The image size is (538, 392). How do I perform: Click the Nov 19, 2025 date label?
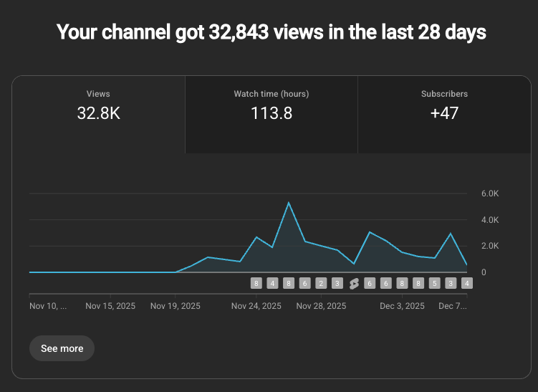176,306
